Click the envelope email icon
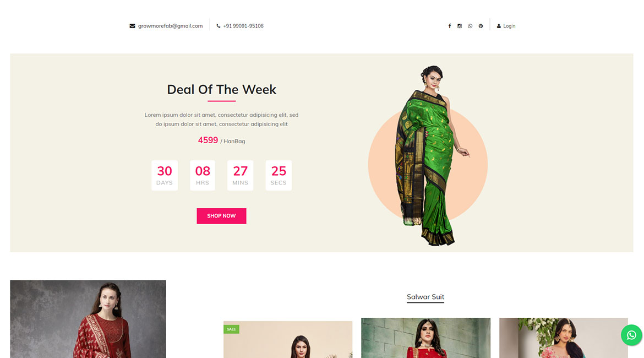The image size is (644, 358). 132,26
